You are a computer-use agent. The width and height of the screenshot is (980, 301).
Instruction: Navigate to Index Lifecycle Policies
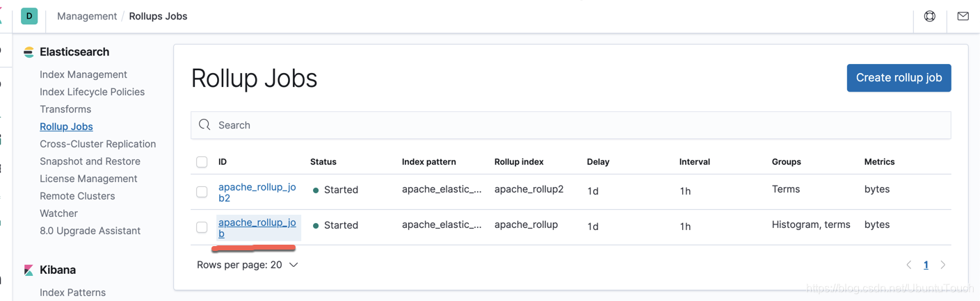pos(92,92)
